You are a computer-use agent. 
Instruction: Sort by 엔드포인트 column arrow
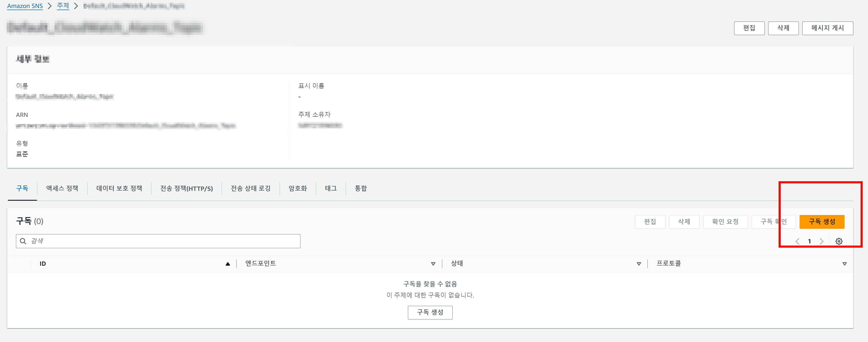433,264
